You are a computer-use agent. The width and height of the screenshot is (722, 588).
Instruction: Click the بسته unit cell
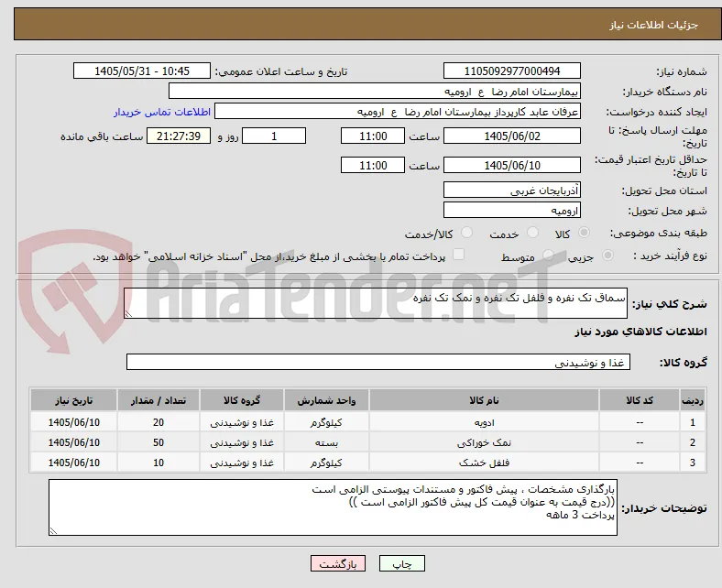coord(326,442)
